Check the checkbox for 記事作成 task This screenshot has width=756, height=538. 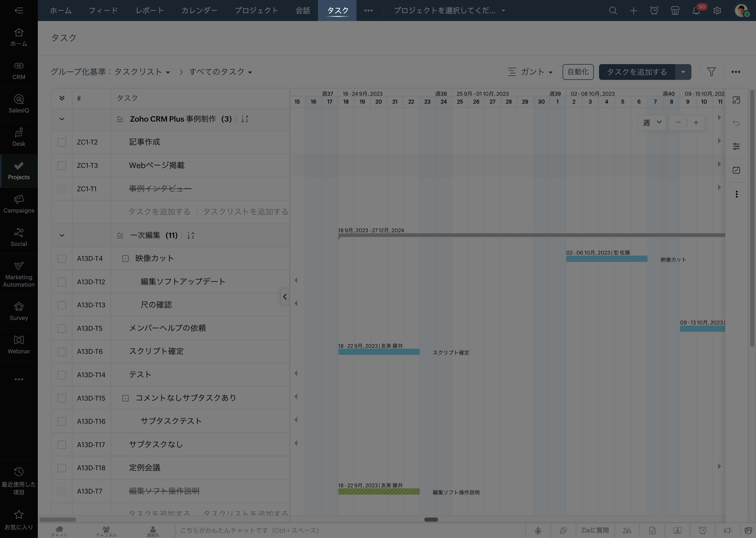[62, 142]
